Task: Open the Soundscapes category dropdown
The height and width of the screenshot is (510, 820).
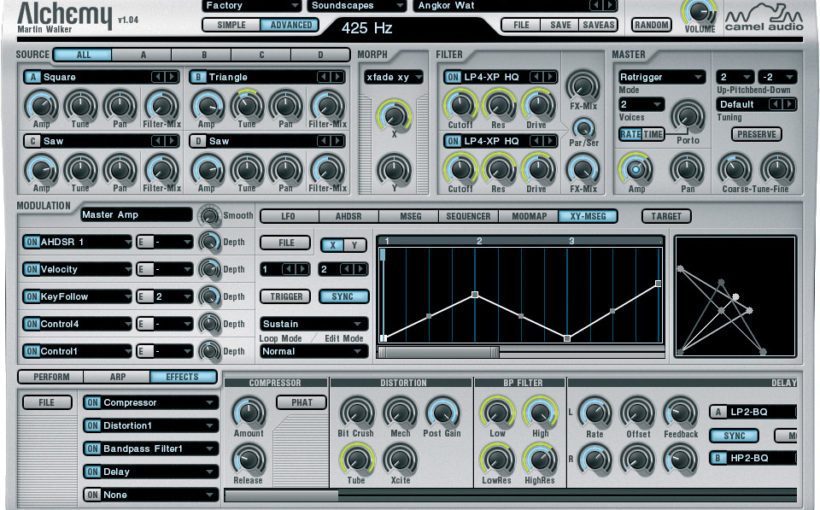Action: point(357,6)
